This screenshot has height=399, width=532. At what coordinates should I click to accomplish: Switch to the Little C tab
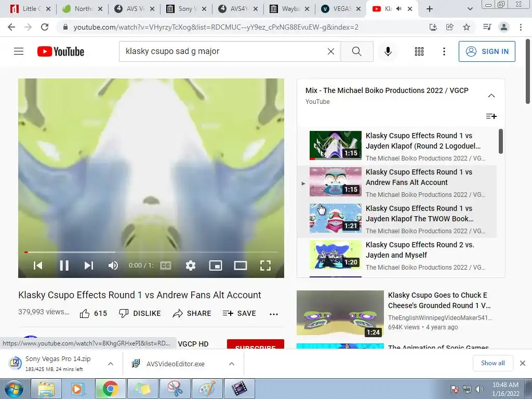tap(30, 9)
